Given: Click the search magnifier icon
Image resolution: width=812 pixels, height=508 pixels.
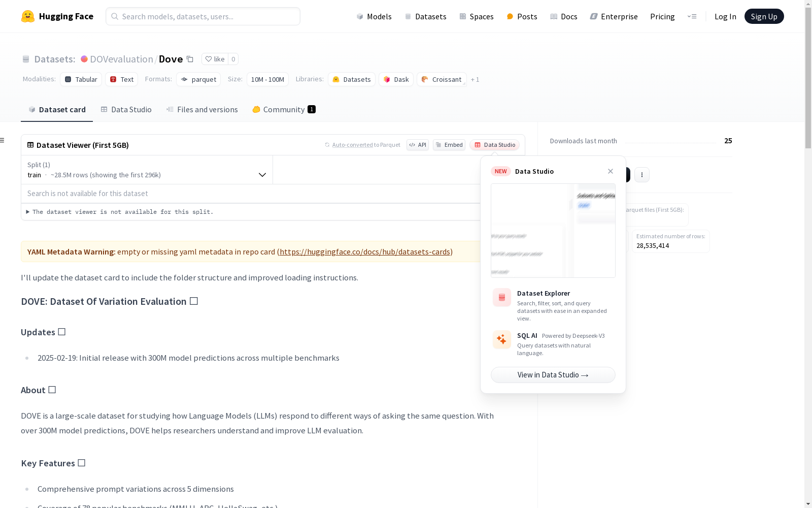Looking at the screenshot, I should click(115, 16).
